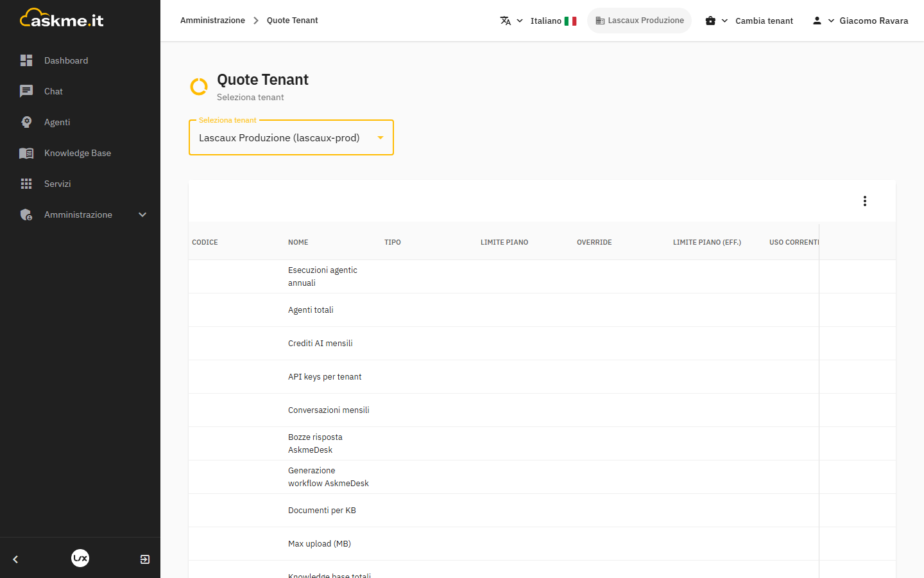Click the Knowledge Base book icon
This screenshot has height=578, width=924.
point(26,153)
